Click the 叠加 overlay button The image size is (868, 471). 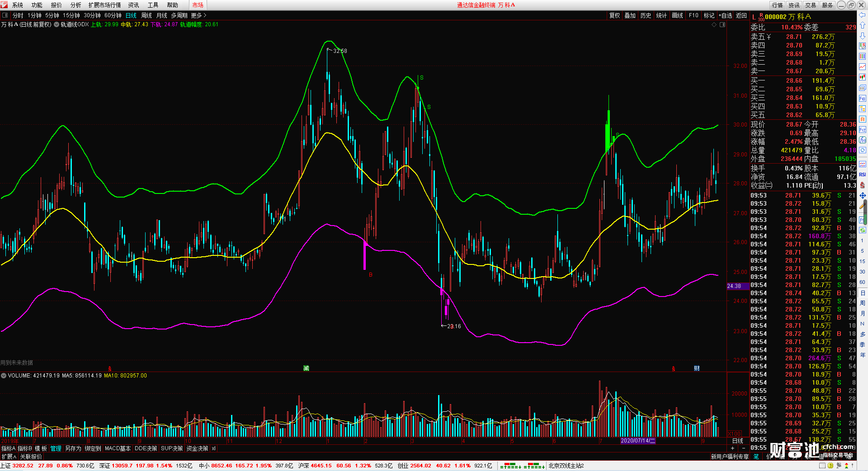tap(630, 15)
